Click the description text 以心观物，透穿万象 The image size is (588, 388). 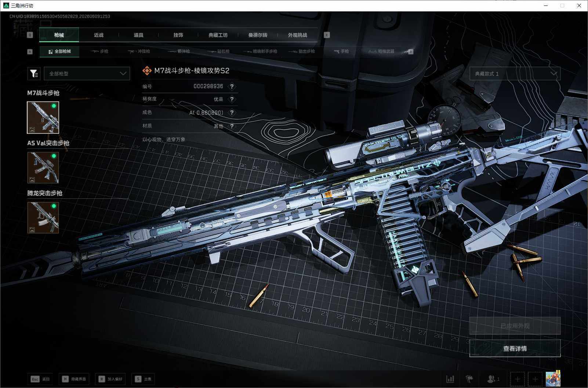pyautogui.click(x=164, y=140)
